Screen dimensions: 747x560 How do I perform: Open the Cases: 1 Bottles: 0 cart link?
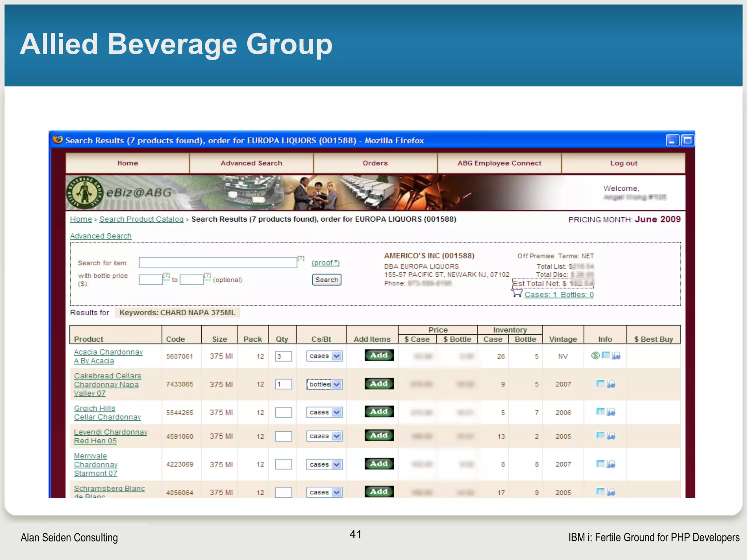(x=559, y=295)
